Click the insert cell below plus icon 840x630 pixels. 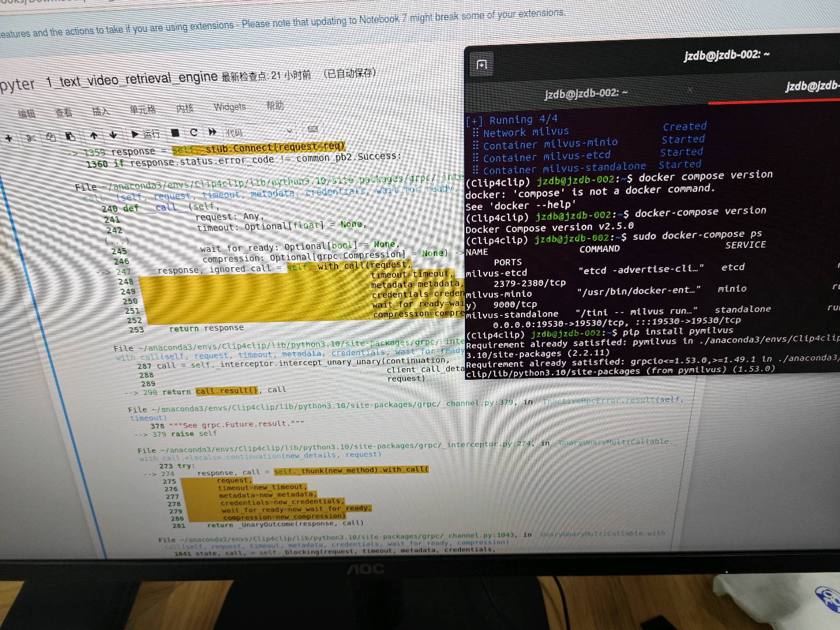9,138
